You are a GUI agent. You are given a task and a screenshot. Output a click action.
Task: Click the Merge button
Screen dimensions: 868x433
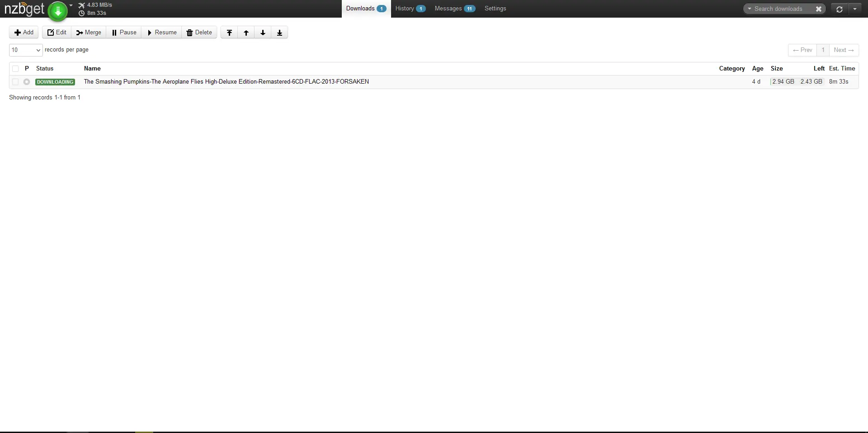[x=89, y=33]
